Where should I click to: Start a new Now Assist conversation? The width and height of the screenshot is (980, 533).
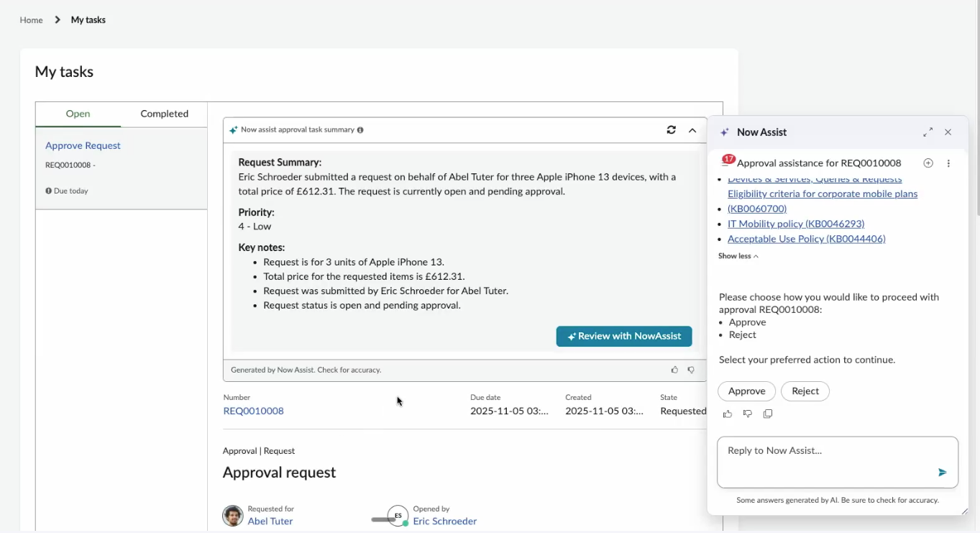tap(928, 163)
